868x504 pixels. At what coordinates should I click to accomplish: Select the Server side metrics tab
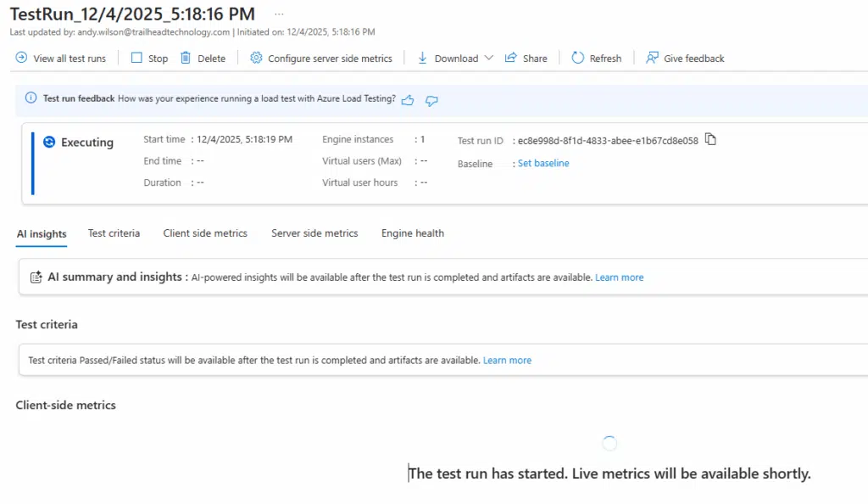314,233
